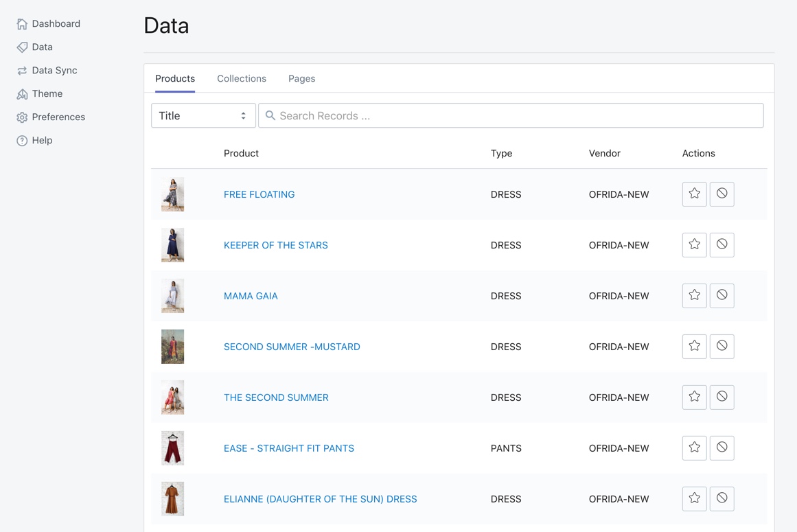The image size is (797, 532).
Task: Select the Products tab
Action: [x=175, y=79]
